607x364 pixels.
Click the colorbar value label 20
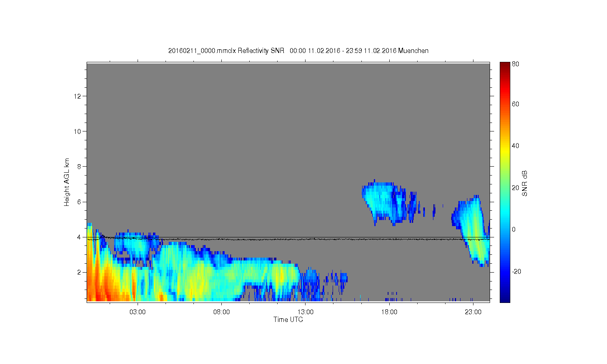pyautogui.click(x=516, y=188)
